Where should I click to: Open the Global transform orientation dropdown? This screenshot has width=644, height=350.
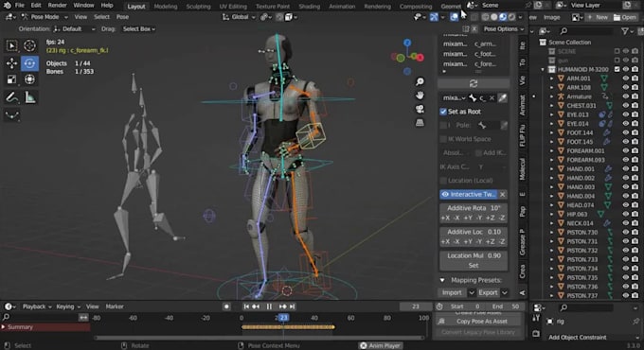pyautogui.click(x=239, y=17)
